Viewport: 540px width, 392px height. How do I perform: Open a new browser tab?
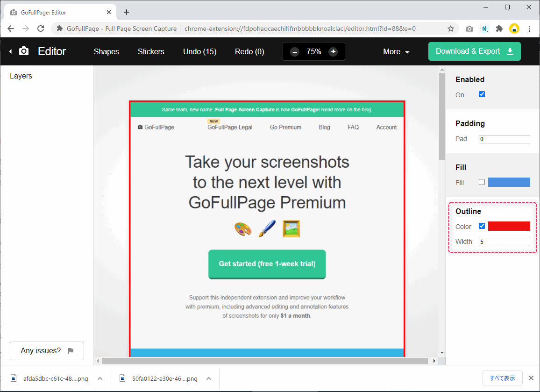point(127,13)
